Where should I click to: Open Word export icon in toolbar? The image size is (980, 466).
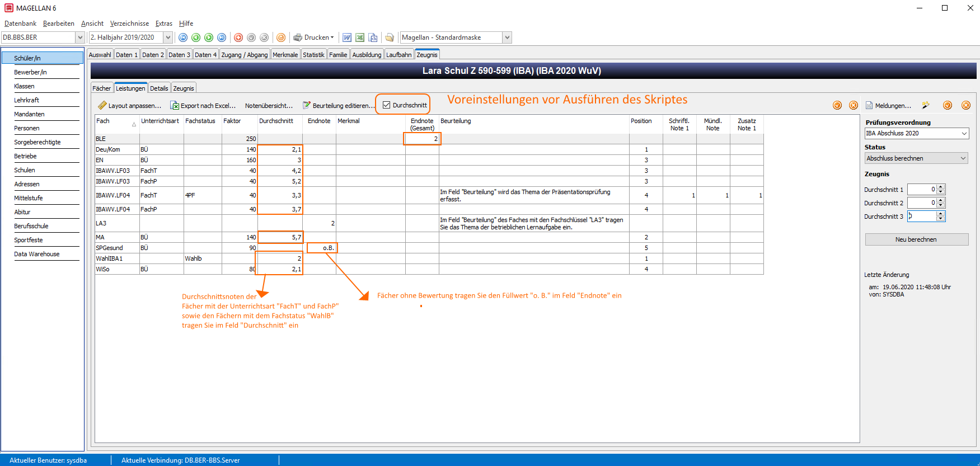(x=347, y=37)
